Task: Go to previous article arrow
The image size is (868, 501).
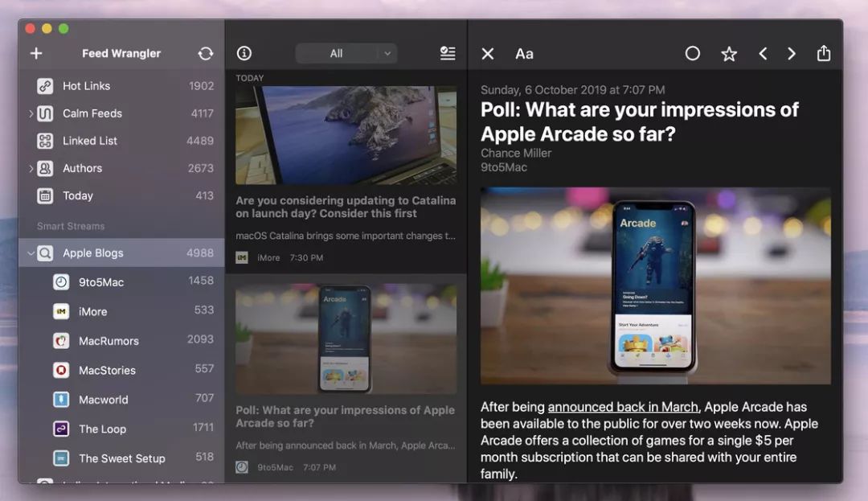Action: (x=763, y=54)
